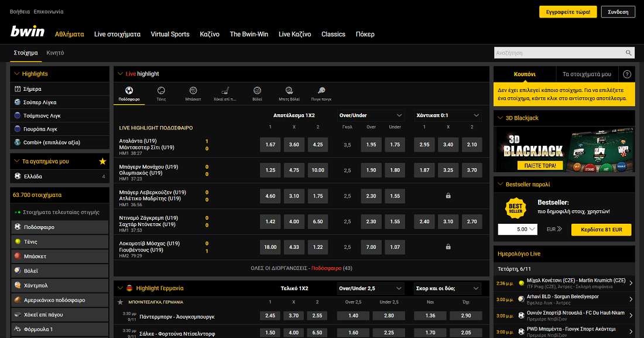The image size is (644, 338).
Task: Open Σούπερ Λίγκα in Highlights
Action: (x=60, y=103)
